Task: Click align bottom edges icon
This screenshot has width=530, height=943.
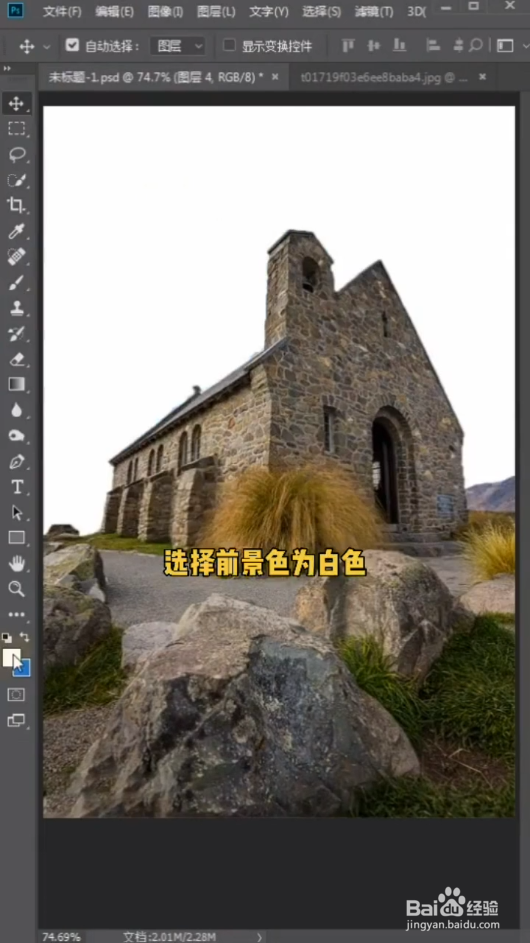Action: pyautogui.click(x=399, y=46)
